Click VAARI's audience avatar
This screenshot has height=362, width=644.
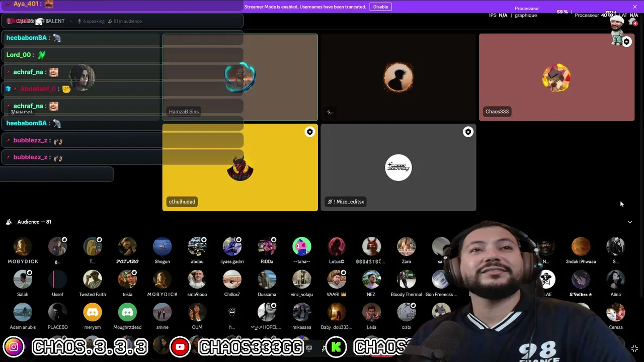click(x=337, y=279)
